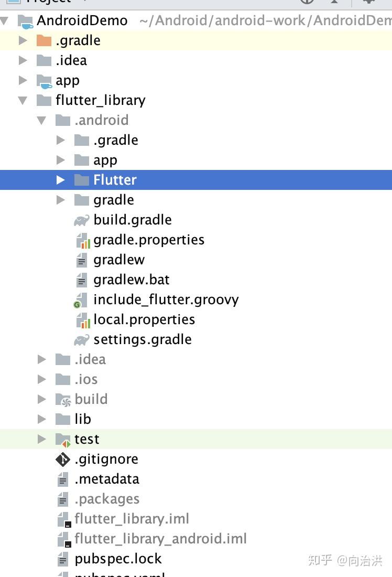
Task: Click the Groovy icon for include_flutter.groovy
Action: pos(80,301)
